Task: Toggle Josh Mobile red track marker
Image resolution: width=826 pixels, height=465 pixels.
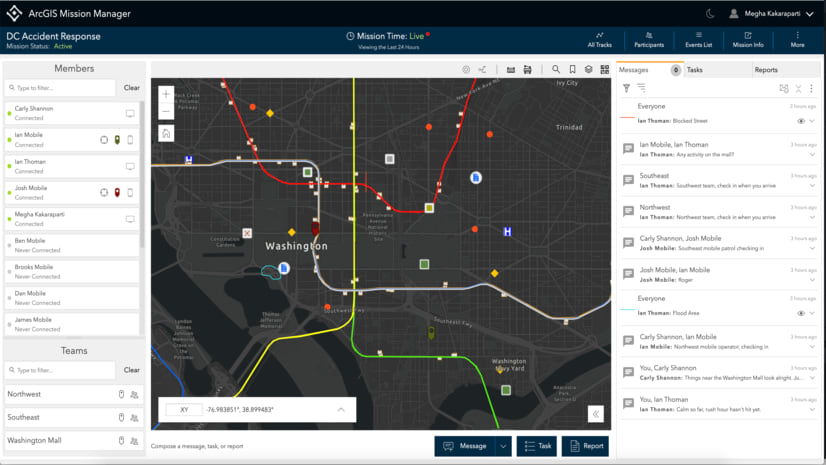Action: point(117,192)
